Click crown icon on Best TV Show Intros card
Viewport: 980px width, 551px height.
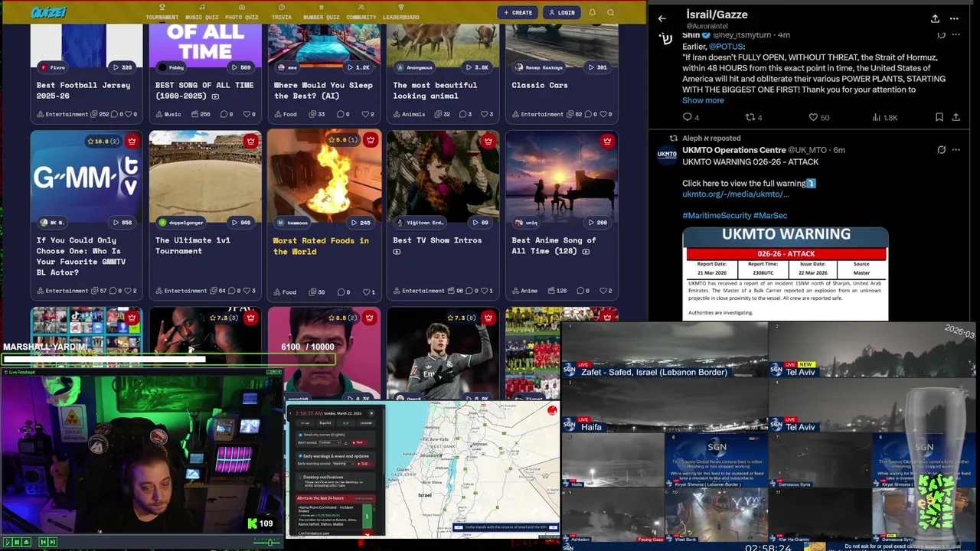pyautogui.click(x=488, y=141)
